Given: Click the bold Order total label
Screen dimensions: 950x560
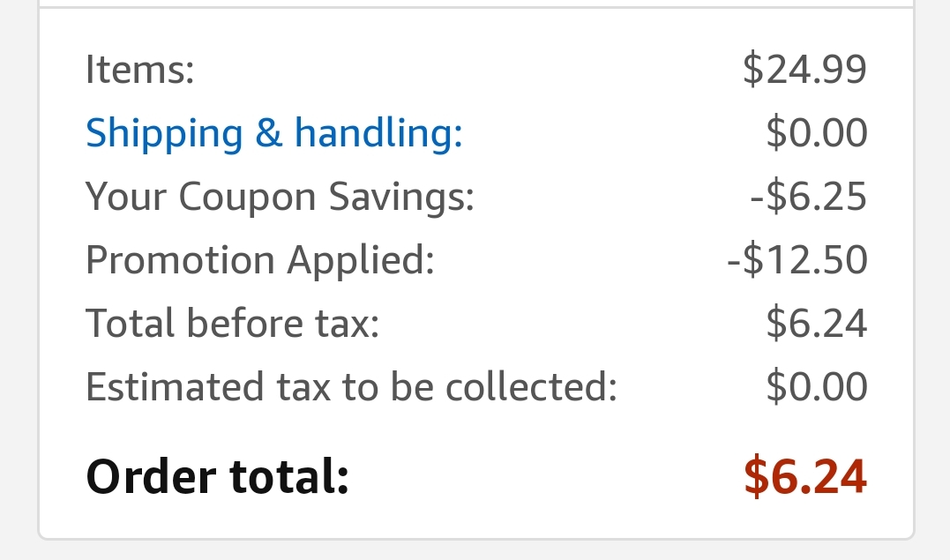Looking at the screenshot, I should coord(217,476).
